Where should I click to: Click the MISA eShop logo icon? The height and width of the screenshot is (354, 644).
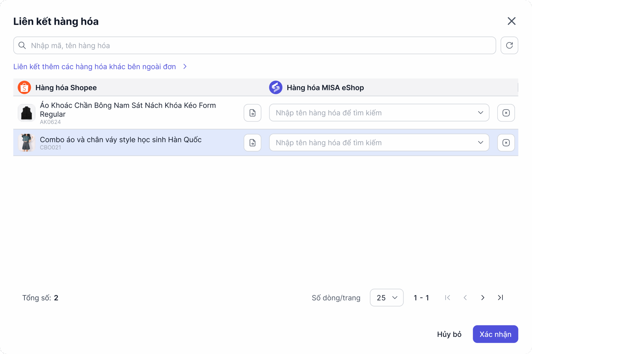pos(276,87)
